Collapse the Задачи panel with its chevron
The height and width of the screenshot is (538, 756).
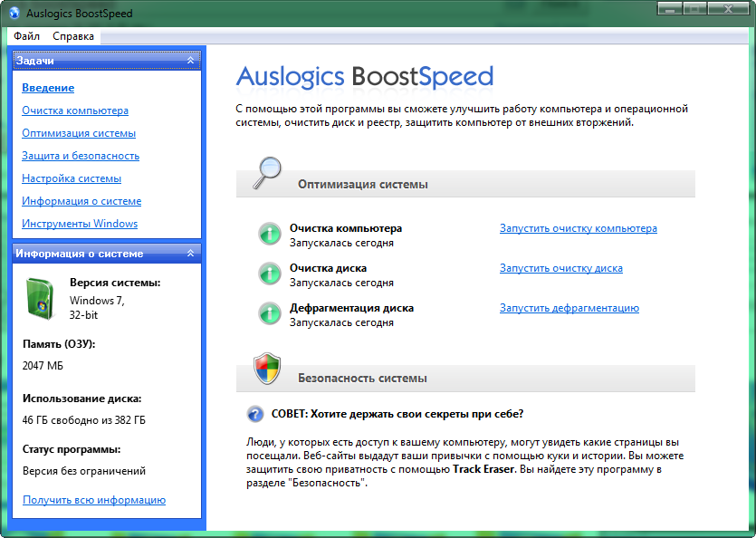tap(190, 61)
